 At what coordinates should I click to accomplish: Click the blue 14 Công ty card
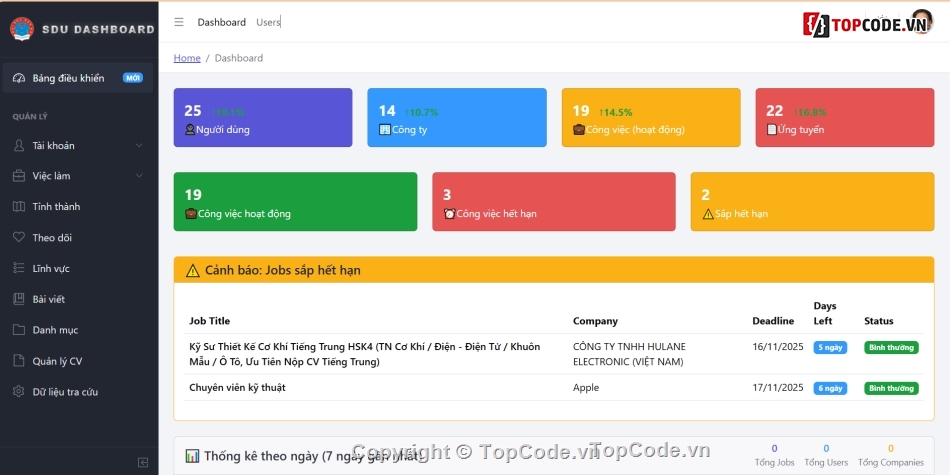point(457,118)
